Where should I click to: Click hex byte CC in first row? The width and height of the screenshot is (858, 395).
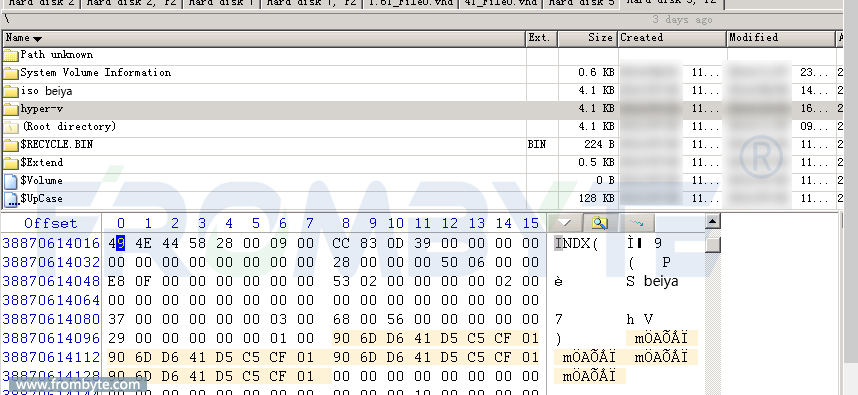click(x=341, y=243)
